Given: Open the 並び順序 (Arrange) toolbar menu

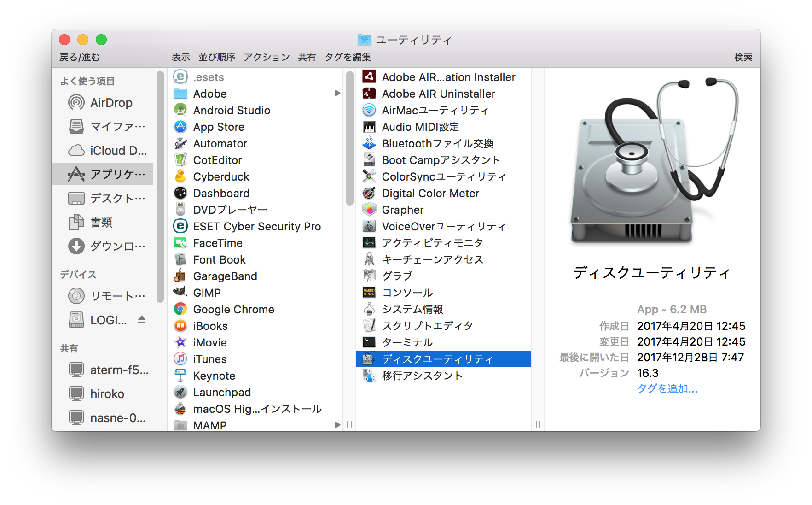Looking at the screenshot, I should [x=217, y=57].
